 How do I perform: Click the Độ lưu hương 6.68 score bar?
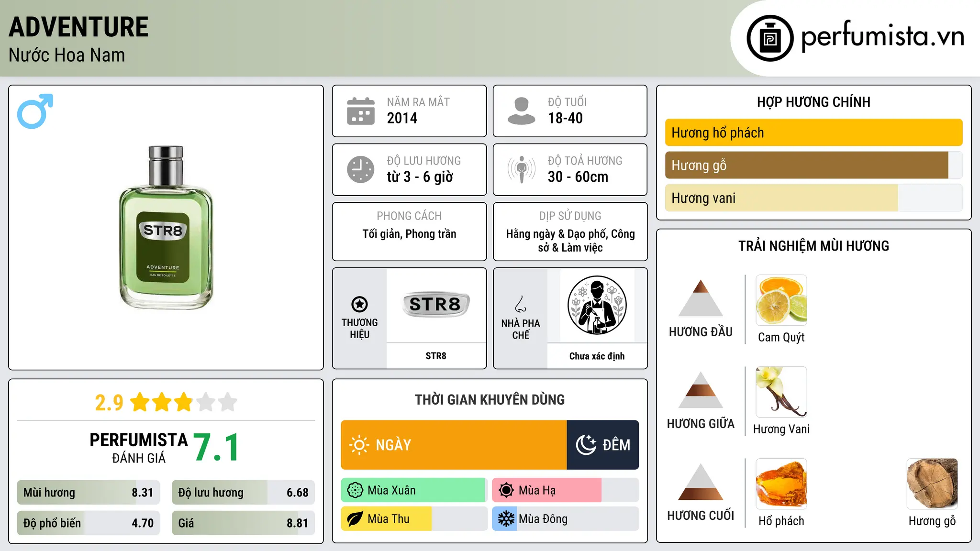coord(243,493)
